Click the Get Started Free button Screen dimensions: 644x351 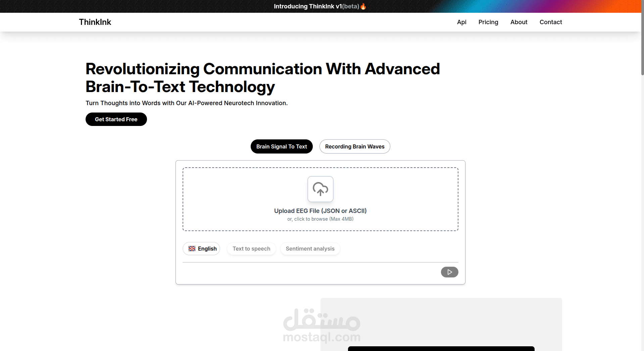116,119
